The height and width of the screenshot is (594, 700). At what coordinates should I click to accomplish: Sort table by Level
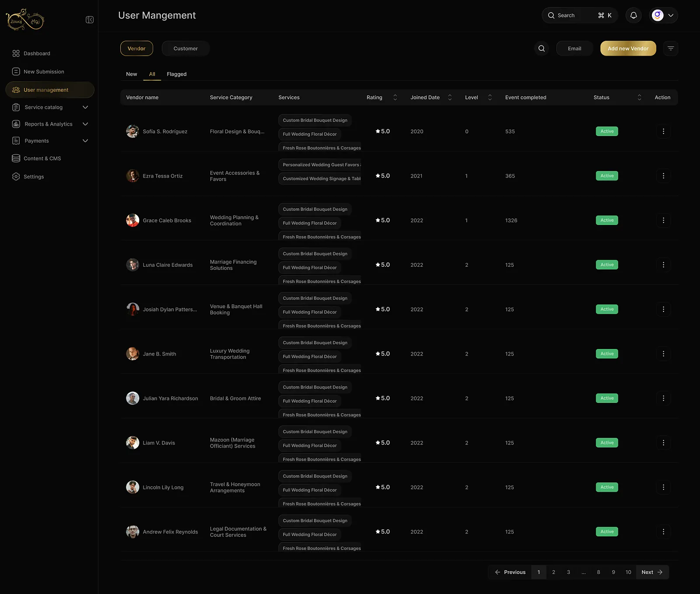[490, 98]
